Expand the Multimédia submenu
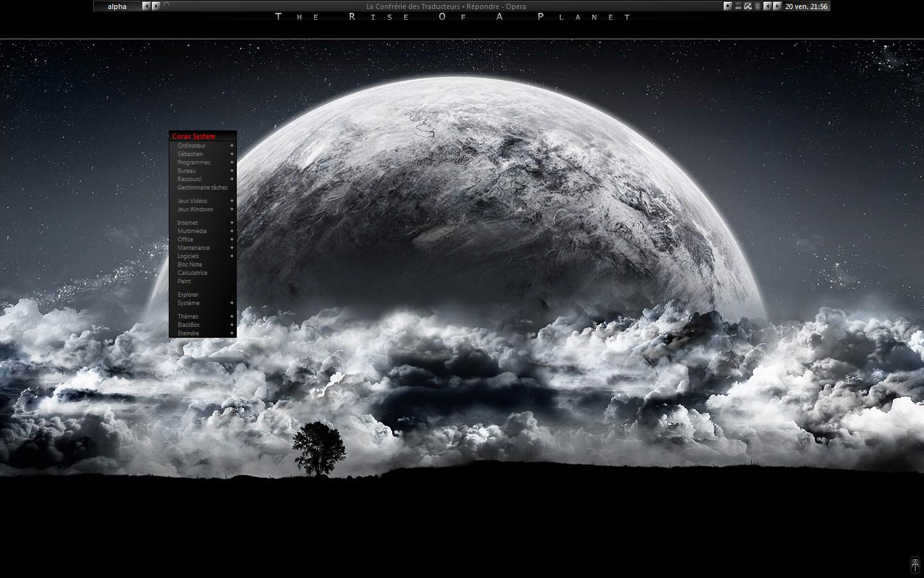The image size is (924, 578). [203, 231]
